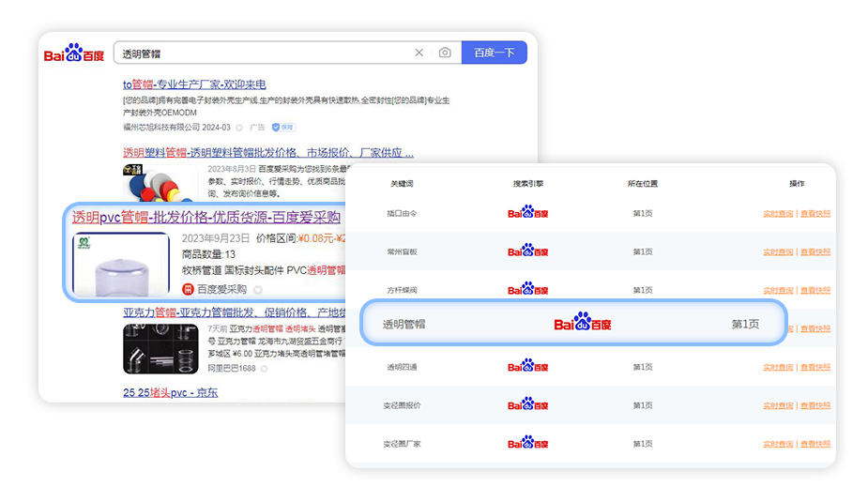Open the 亚克力管帽-亚克力管帽批发 result link
The width and height of the screenshot is (868, 502).
pyautogui.click(x=235, y=312)
